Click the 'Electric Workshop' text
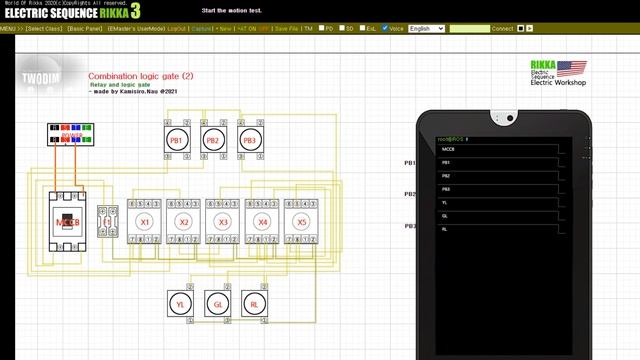Image resolution: width=640 pixels, height=360 pixels. pyautogui.click(x=558, y=82)
